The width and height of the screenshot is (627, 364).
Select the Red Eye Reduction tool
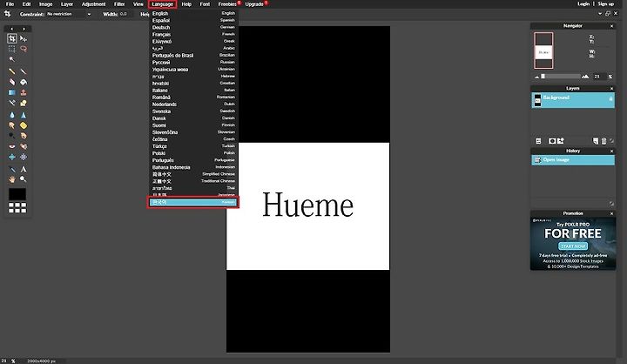(x=11, y=146)
